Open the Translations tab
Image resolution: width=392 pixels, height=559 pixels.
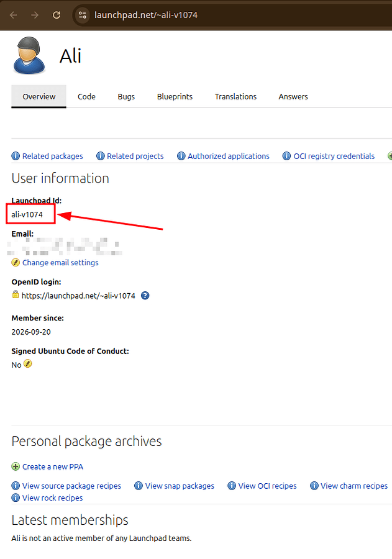click(236, 97)
